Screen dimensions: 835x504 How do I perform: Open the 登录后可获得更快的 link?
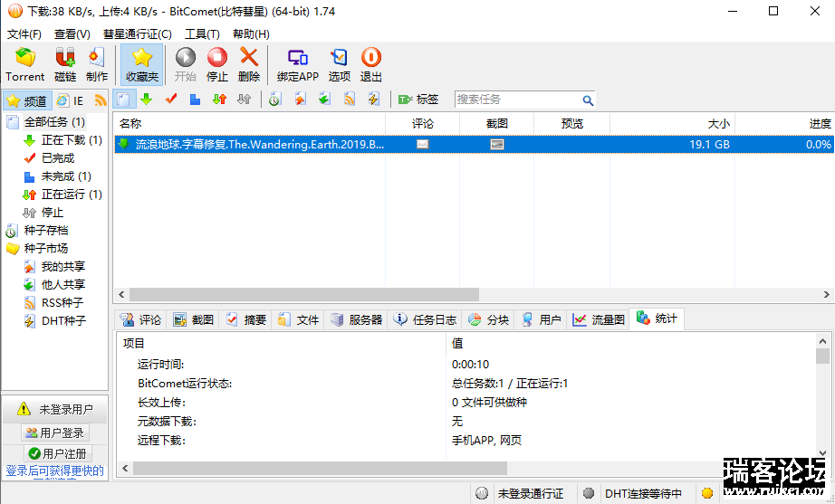[x=55, y=471]
